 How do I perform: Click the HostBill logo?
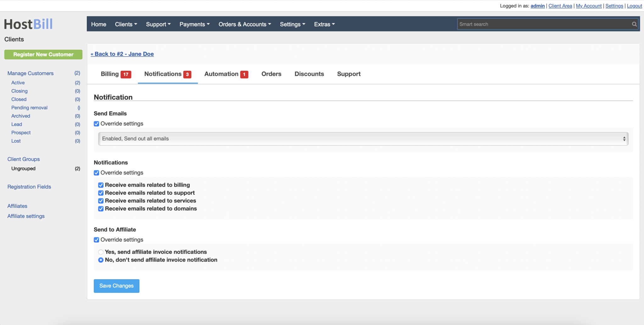[x=29, y=23]
